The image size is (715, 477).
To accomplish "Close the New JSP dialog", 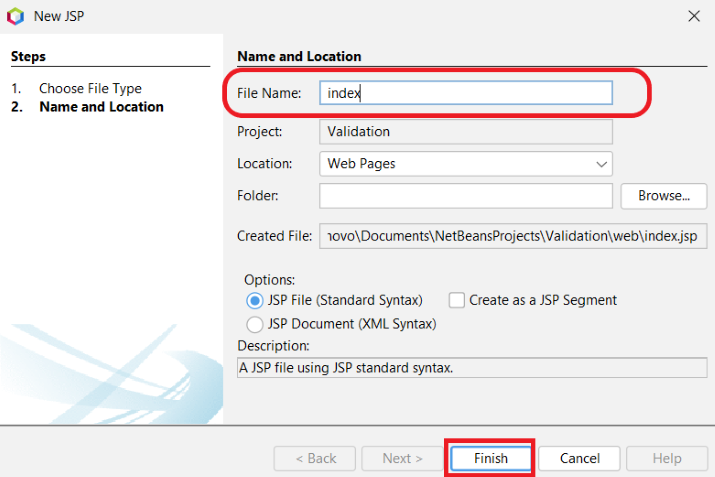I will [x=694, y=15].
